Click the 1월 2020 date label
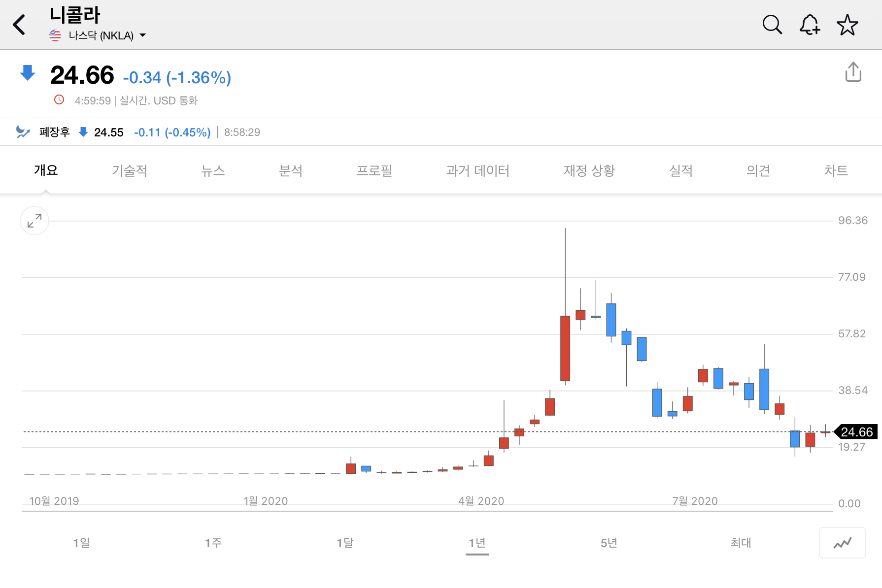 pos(266,501)
